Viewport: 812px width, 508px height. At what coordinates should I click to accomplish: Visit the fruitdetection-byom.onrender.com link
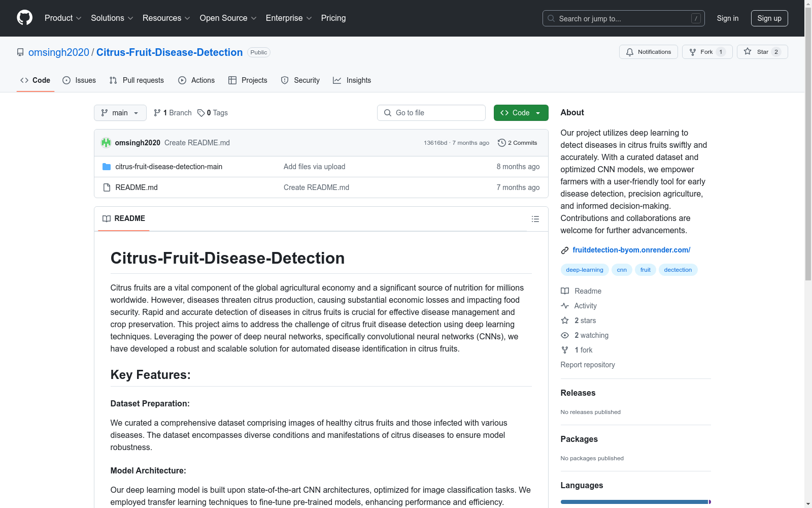click(x=631, y=250)
